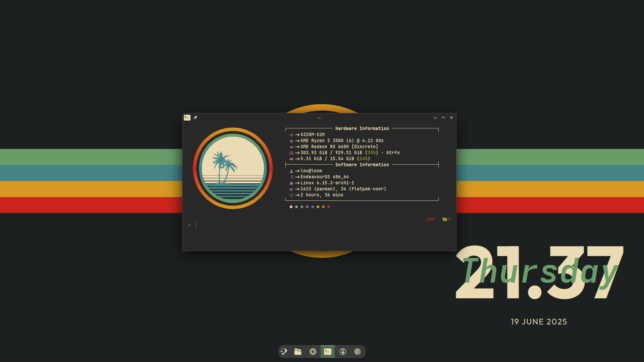Screen dimensions: 644x362
Task: Click the teal color dot in palette
Action: [x=313, y=207]
